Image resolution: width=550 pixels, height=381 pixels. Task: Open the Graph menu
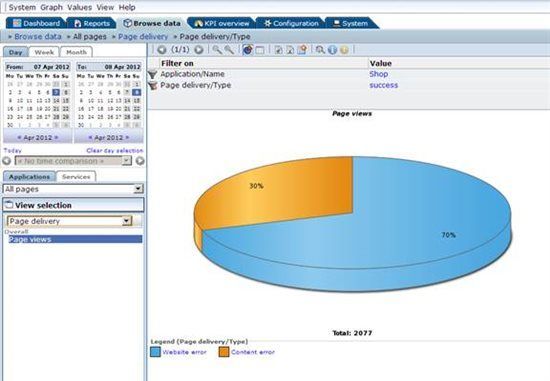(x=52, y=7)
